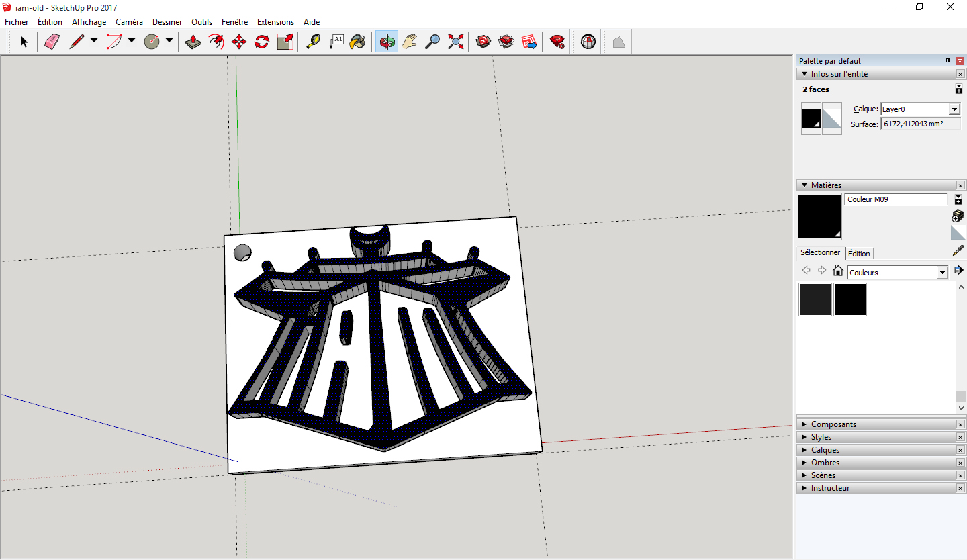Image resolution: width=967 pixels, height=560 pixels.
Task: Open the Extensions menu
Action: click(275, 22)
